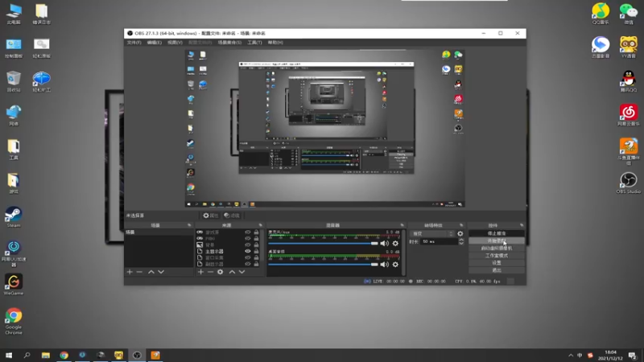Click 设置 button in Controls
Screen dimensions: 644x362
[x=497, y=263]
